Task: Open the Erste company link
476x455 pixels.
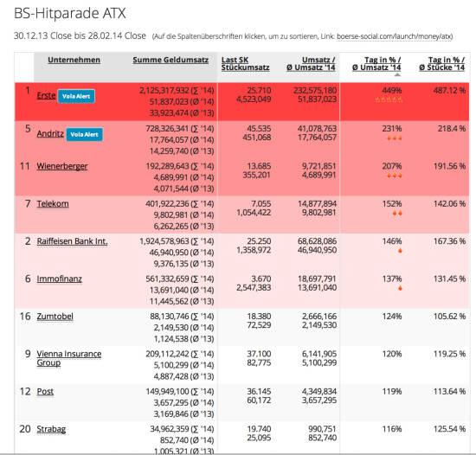Action: [46, 95]
